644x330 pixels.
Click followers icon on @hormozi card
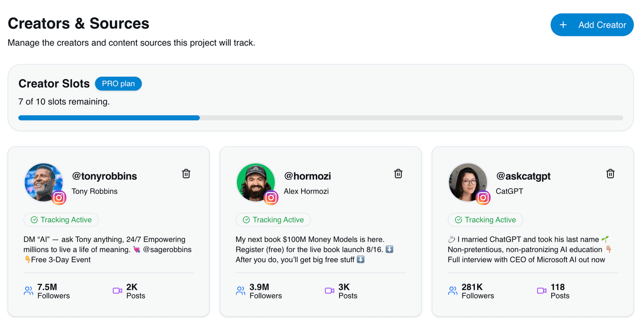pos(240,291)
